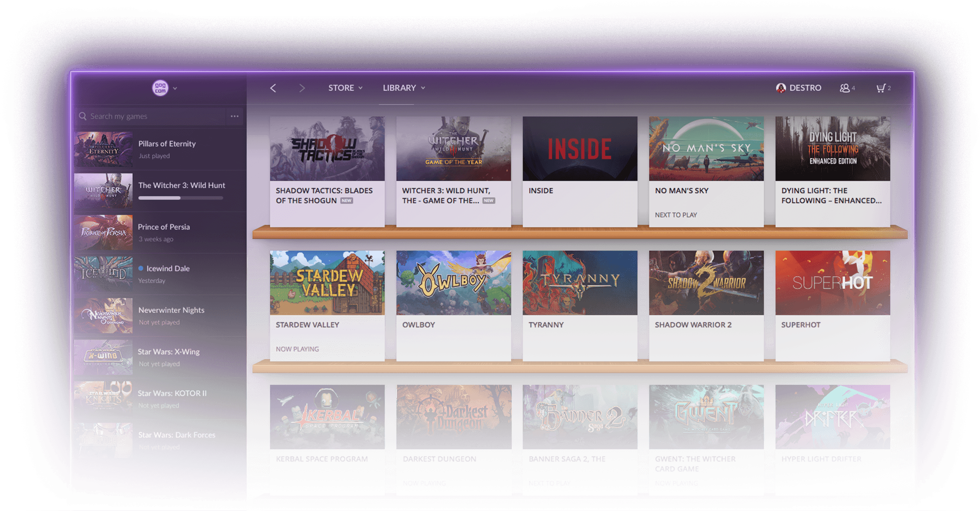This screenshot has height=511, width=980.
Task: Open the Stardew Valley cover
Action: point(327,283)
